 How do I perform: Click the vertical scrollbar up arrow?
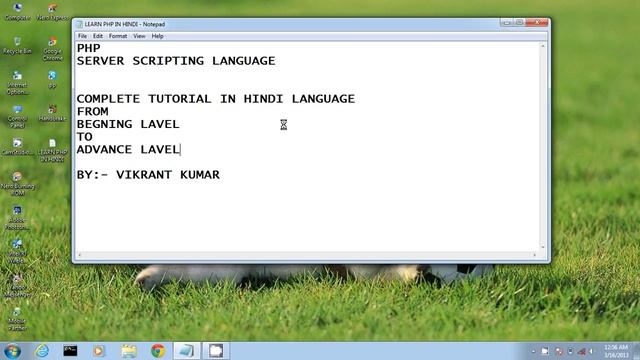click(x=543, y=46)
